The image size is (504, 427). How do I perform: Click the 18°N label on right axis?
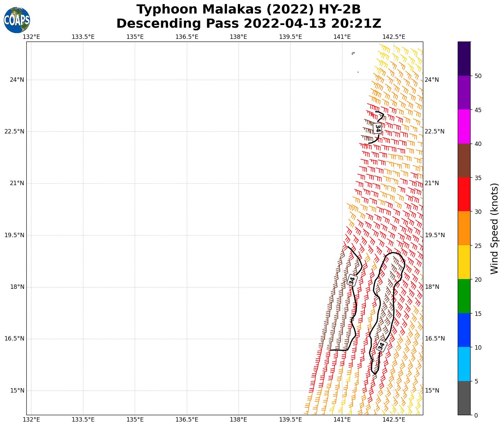click(432, 287)
